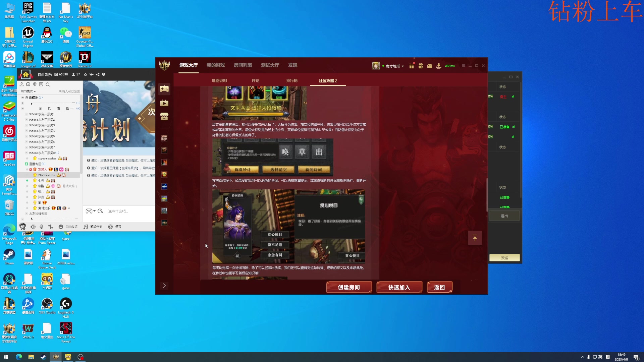This screenshot has width=644, height=362.
Task: Toggle YY speaker volume icon
Action: pyautogui.click(x=33, y=227)
